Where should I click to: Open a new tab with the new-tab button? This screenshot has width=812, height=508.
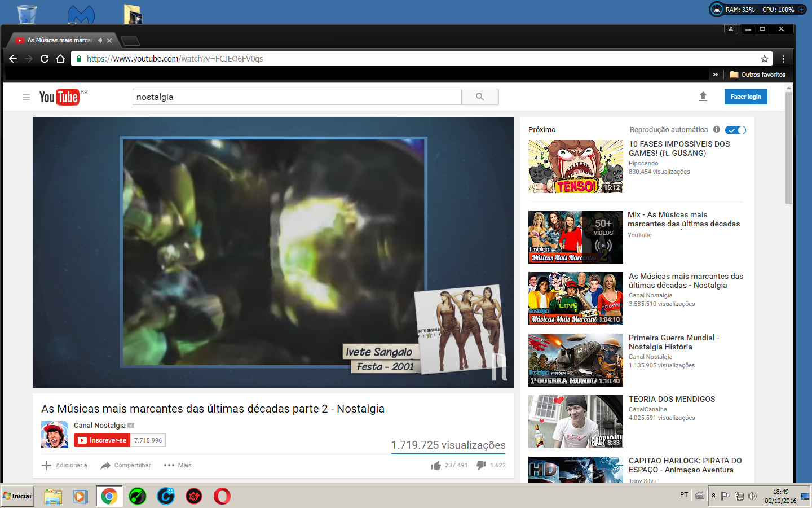point(130,41)
